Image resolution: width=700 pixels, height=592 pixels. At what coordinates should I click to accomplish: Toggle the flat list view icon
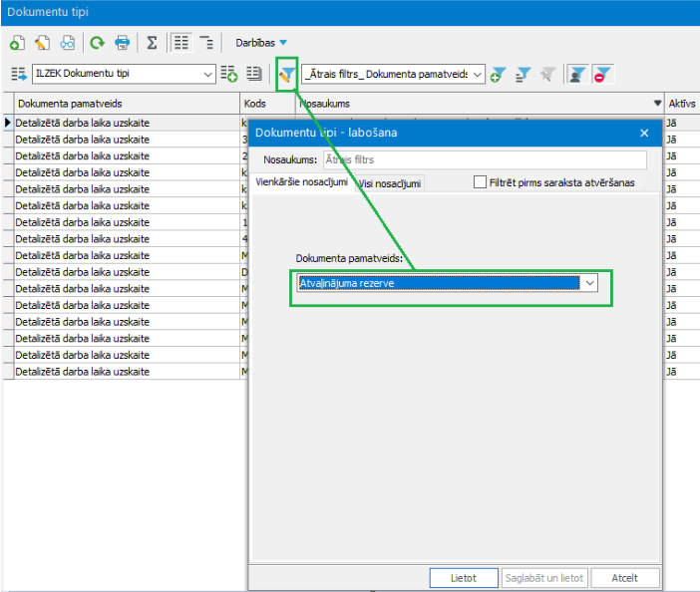click(180, 43)
